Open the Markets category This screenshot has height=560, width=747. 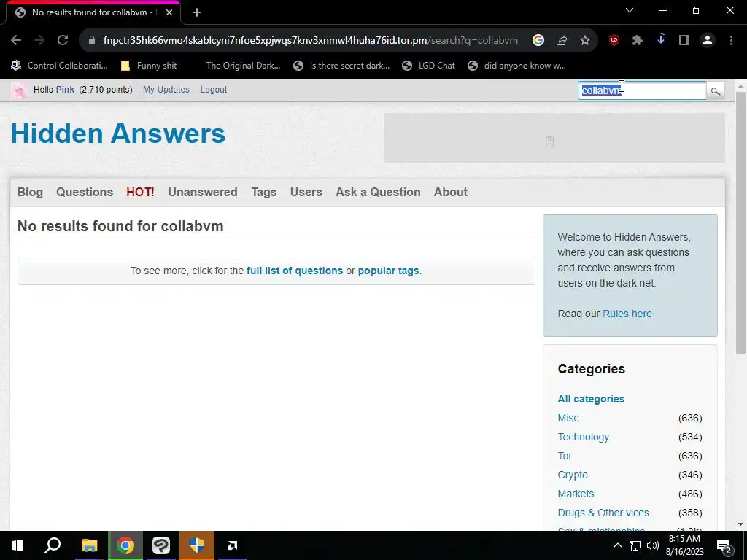tap(576, 494)
